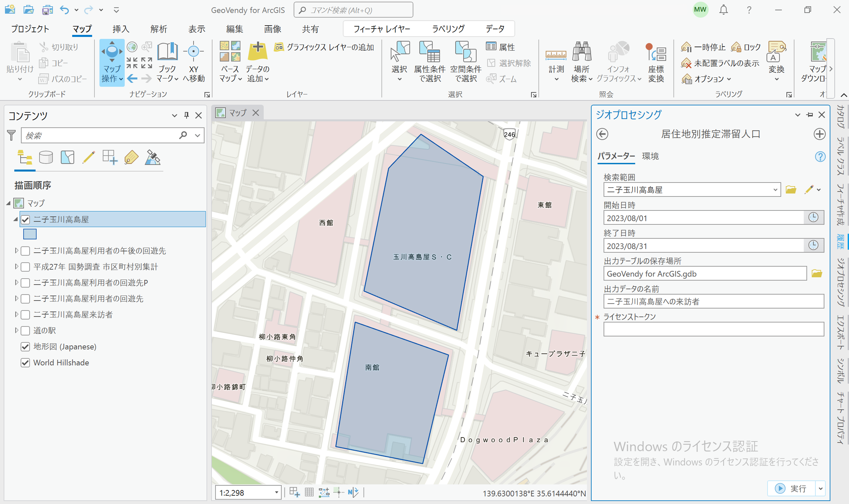Expand the 二子玉川高島屋来訪者 tree node
The image size is (849, 504).
click(16, 314)
